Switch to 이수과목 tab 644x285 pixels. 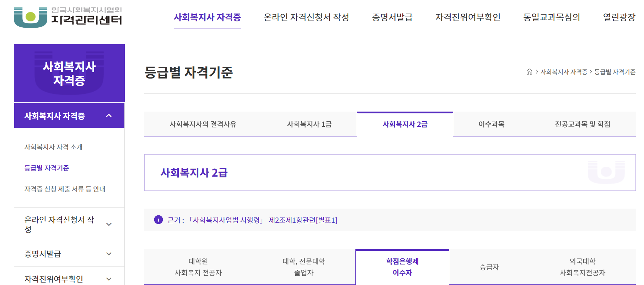click(491, 124)
